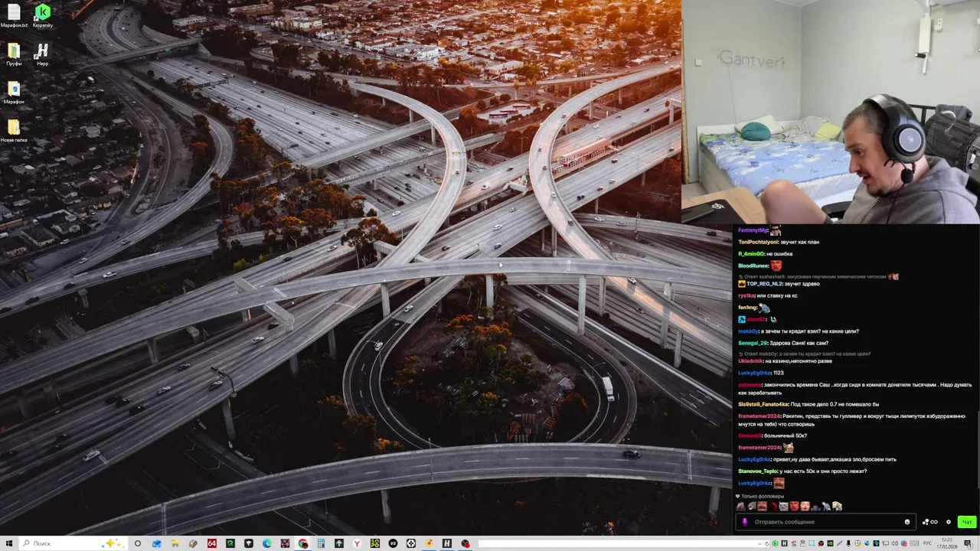Click the chat message 'больничный 50к?'

786,435
